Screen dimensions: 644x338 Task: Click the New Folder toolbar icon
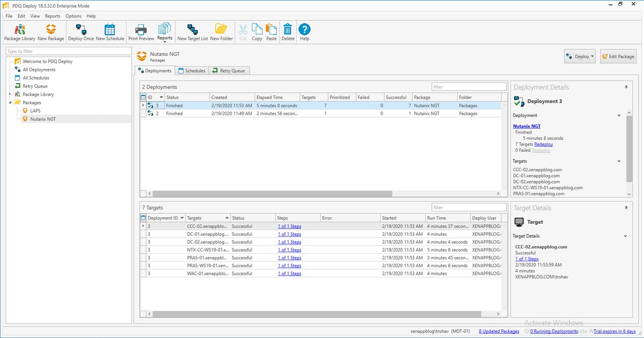[222, 32]
